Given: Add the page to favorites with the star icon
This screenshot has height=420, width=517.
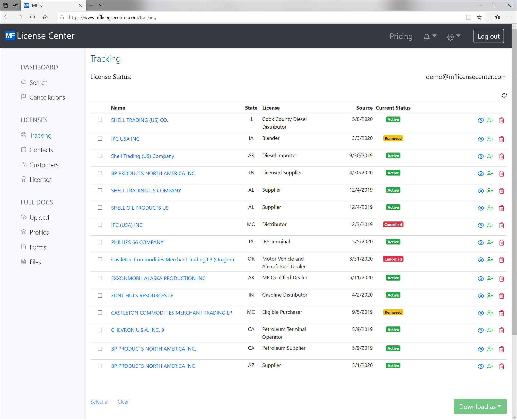Looking at the screenshot, I should (479, 17).
